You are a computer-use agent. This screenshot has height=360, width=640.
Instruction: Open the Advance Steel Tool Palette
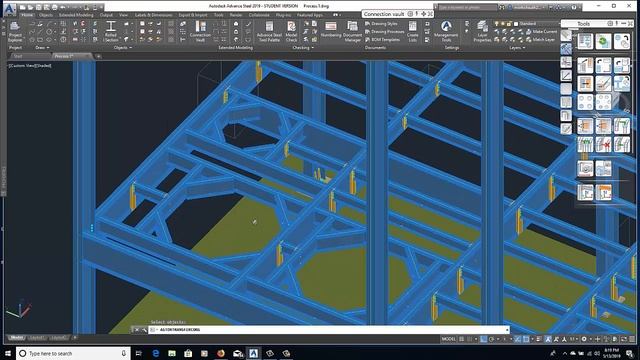269,32
